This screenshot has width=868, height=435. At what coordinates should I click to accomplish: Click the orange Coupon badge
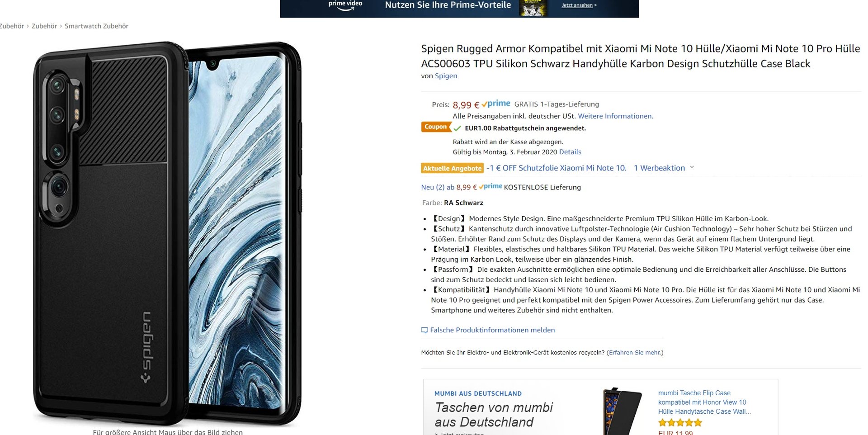[x=436, y=127]
